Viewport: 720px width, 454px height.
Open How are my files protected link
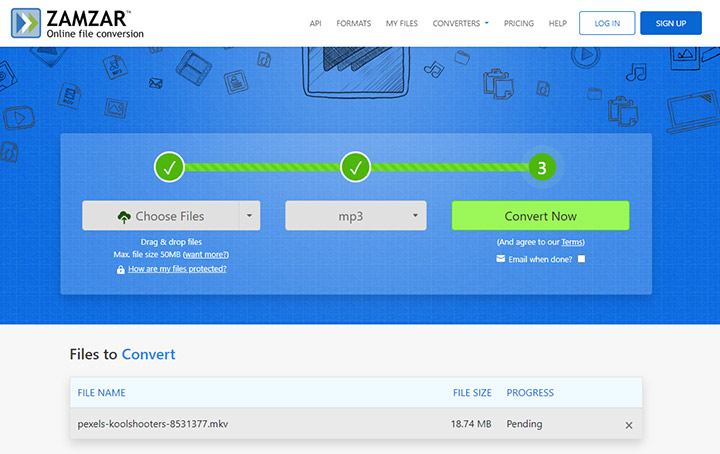[x=177, y=269]
